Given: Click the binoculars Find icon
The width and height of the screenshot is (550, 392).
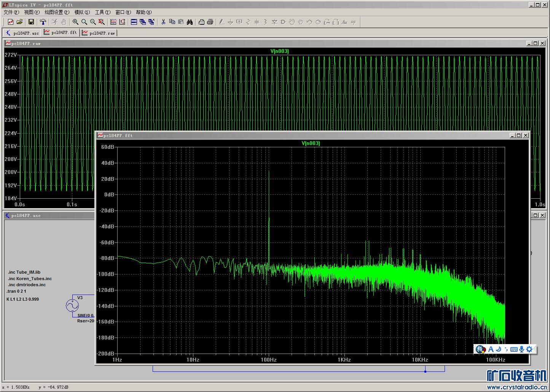Looking at the screenshot, I should click(x=190, y=22).
